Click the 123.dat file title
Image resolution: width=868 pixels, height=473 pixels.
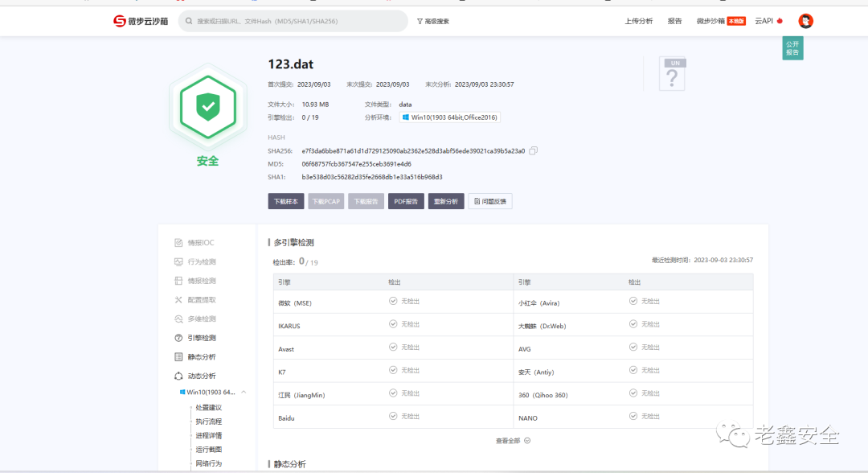point(291,64)
